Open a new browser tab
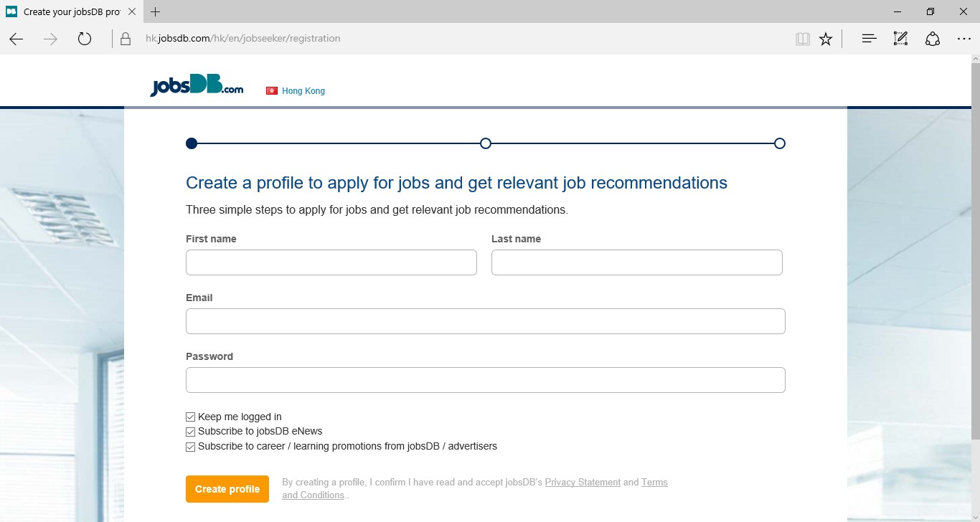The height and width of the screenshot is (522, 980). pyautogui.click(x=156, y=11)
